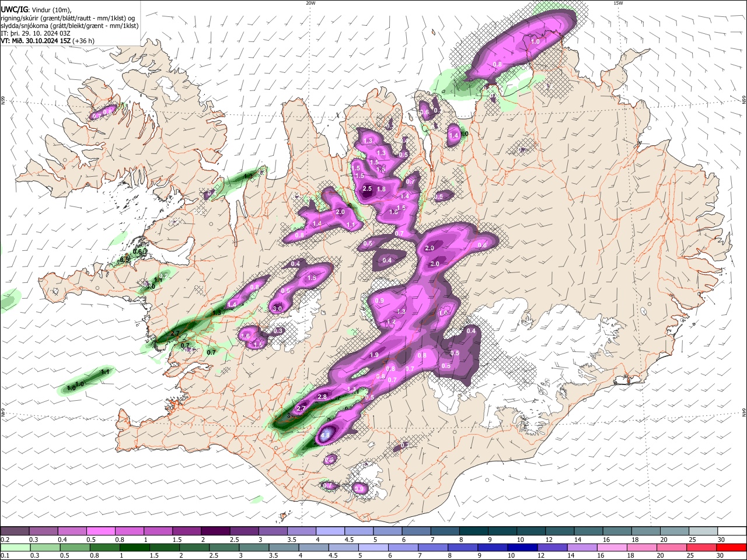Select the dark teal 8 snow-scale swatch
The image size is (747, 560).
pos(473,531)
